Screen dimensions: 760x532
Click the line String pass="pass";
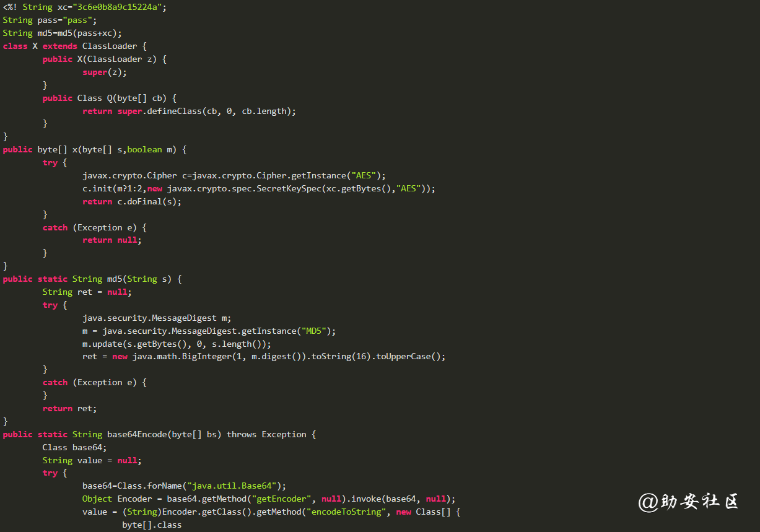[x=50, y=20]
